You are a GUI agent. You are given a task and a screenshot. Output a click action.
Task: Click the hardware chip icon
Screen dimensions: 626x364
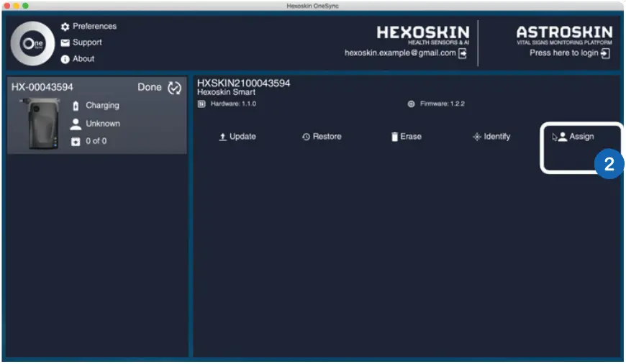pyautogui.click(x=201, y=104)
